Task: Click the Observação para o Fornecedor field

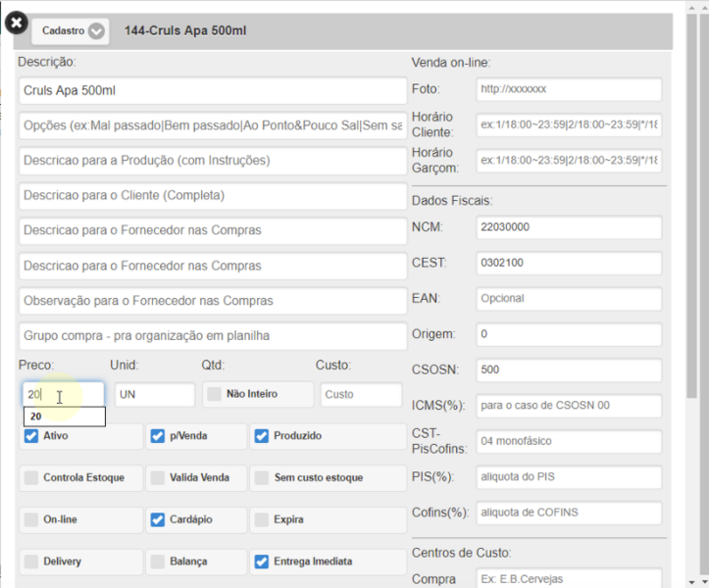Action: [x=213, y=301]
